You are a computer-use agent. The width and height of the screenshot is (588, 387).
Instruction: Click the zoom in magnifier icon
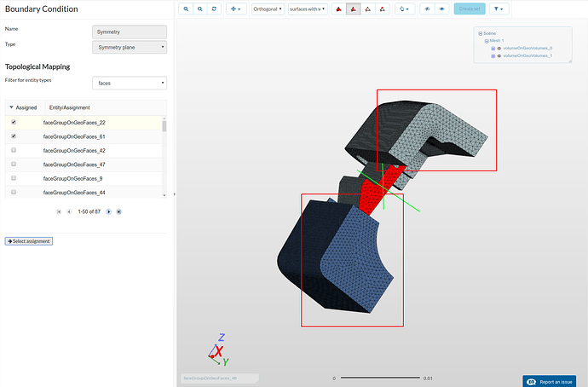[x=186, y=9]
